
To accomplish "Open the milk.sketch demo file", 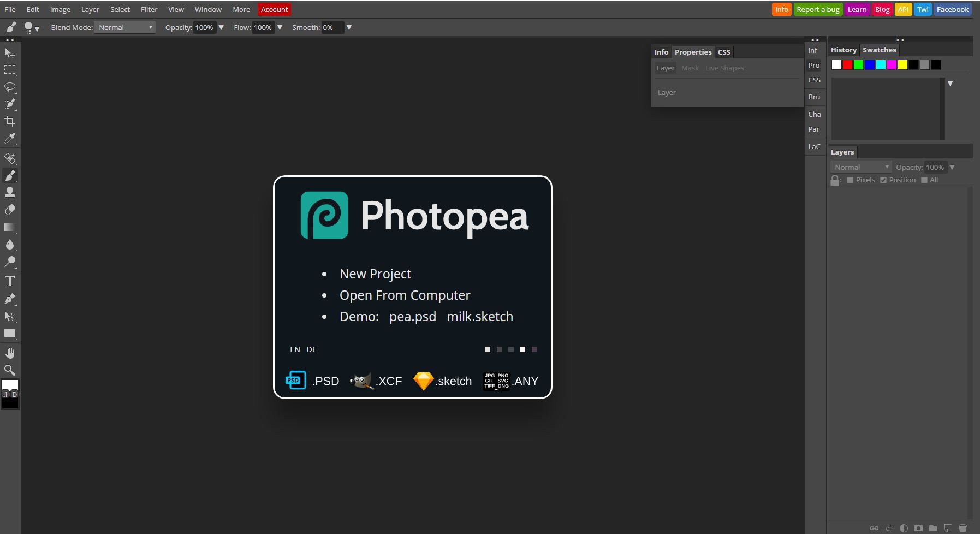I will (x=480, y=316).
